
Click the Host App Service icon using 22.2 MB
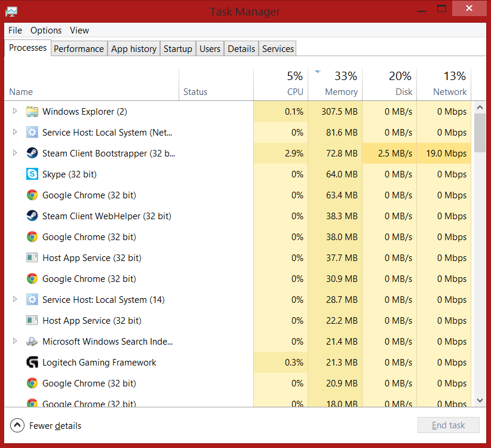click(x=32, y=321)
